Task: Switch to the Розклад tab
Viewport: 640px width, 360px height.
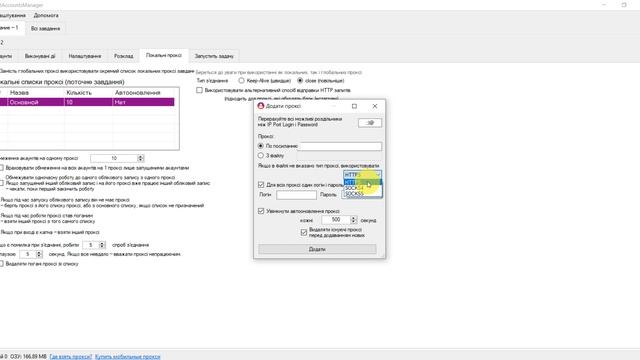Action: [124, 56]
